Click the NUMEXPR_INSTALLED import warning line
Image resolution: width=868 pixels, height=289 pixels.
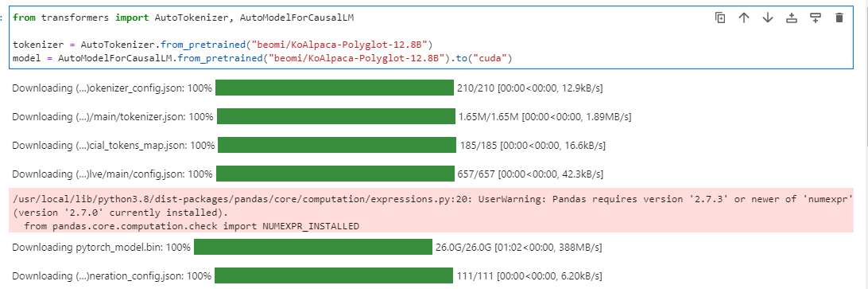192,226
